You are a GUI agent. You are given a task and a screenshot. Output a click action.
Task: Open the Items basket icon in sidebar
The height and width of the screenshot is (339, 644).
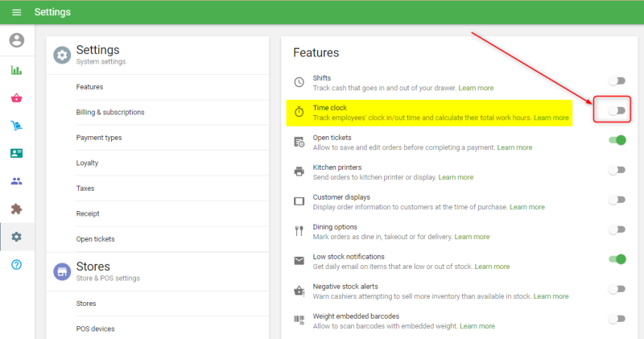point(16,98)
